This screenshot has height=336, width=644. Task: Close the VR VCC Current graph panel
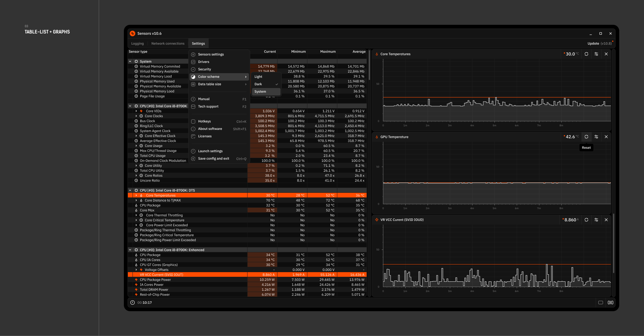[606, 220]
